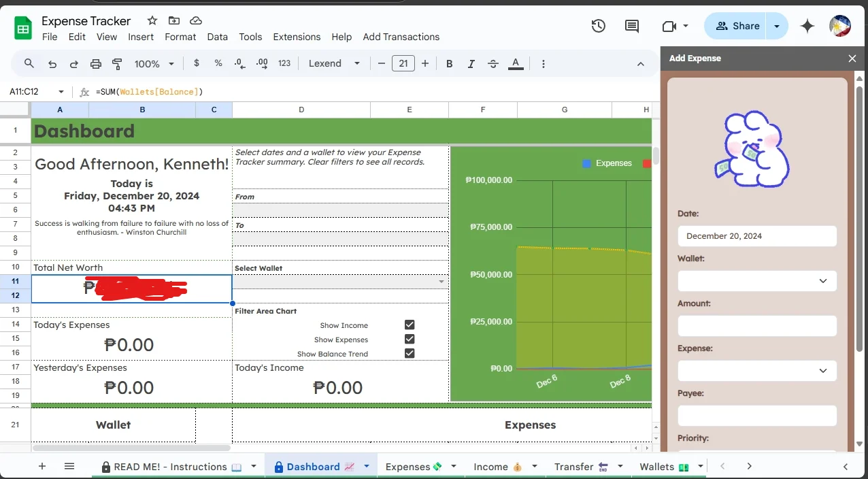Search the menus with magnifier icon

[x=29, y=63]
